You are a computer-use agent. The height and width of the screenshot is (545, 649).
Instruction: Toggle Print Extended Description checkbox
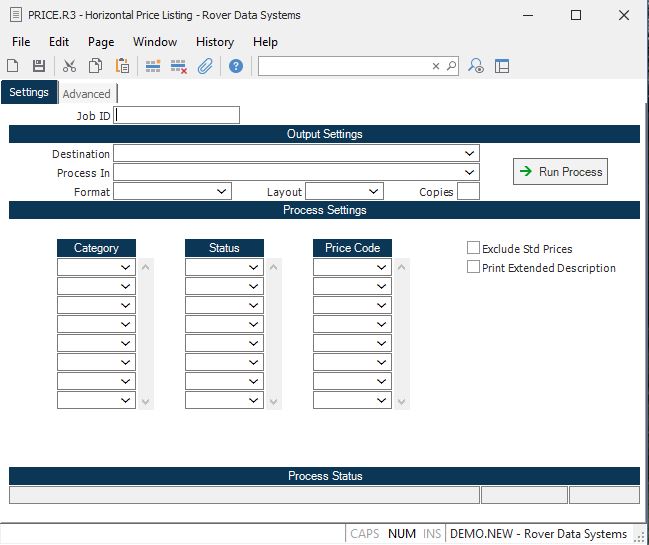[474, 267]
